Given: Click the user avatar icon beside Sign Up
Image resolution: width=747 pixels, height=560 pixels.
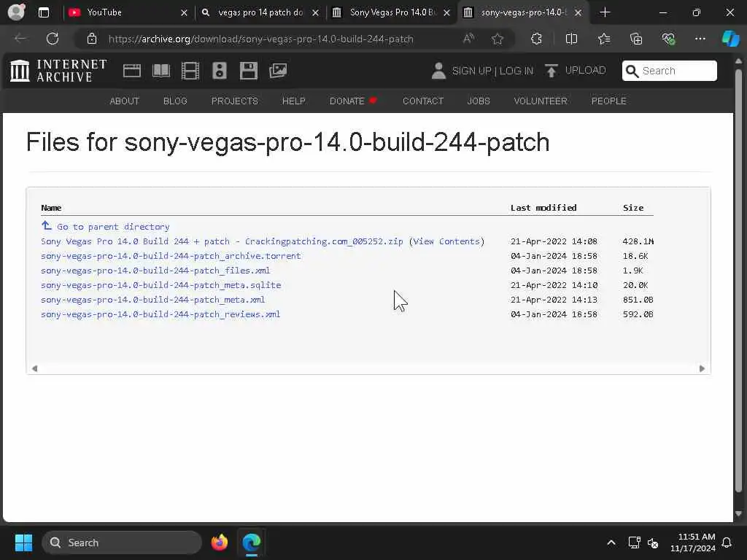Looking at the screenshot, I should coord(438,71).
